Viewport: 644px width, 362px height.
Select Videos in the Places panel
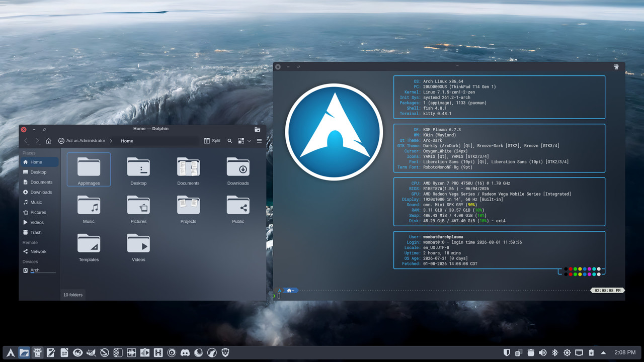pyautogui.click(x=39, y=222)
